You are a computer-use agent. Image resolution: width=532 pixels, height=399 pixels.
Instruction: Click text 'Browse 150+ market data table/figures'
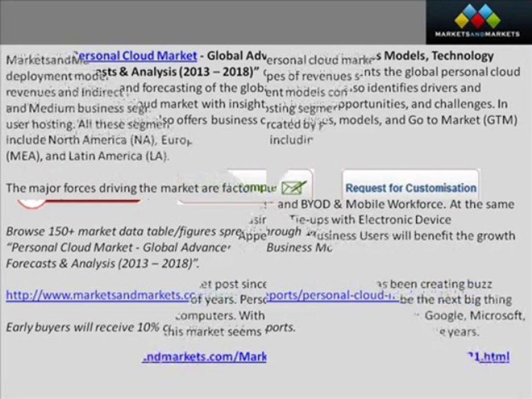(x=113, y=232)
